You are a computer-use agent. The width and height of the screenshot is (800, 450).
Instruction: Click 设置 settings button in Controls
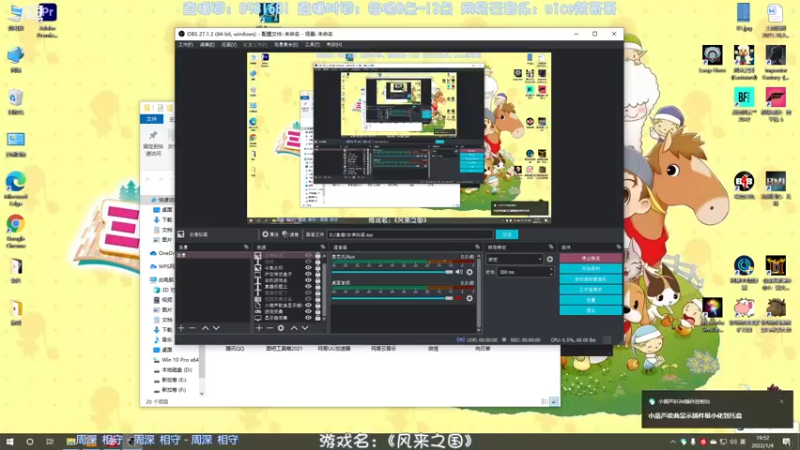pyautogui.click(x=591, y=300)
